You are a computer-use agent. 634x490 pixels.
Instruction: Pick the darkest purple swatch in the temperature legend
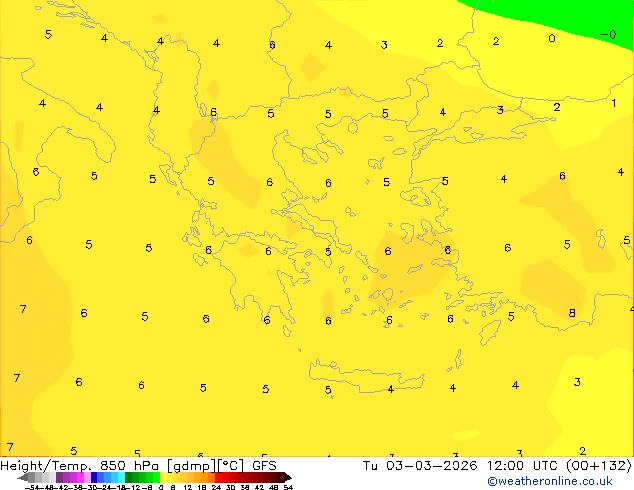59,477
